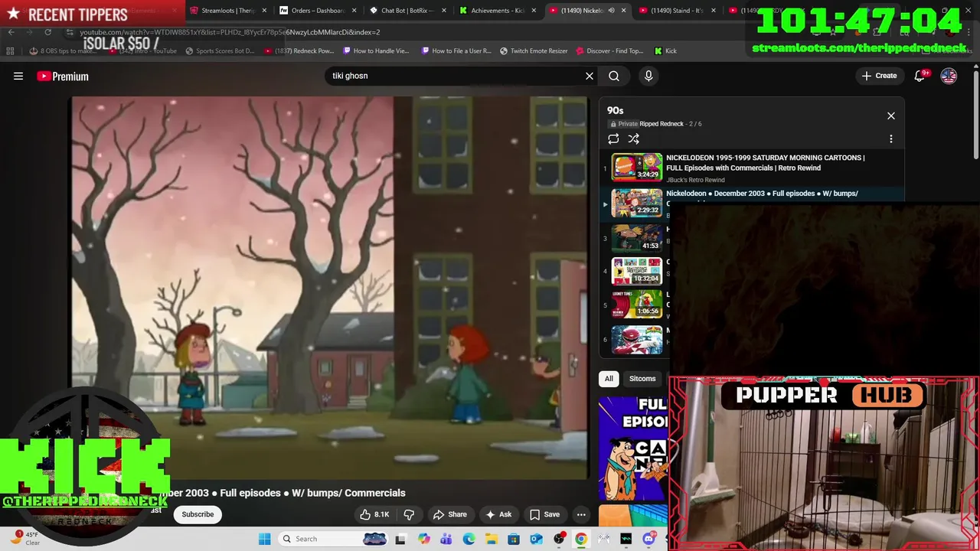This screenshot has height=551, width=980.
Task: Open Discover - Find Top... bookmark
Action: (609, 51)
